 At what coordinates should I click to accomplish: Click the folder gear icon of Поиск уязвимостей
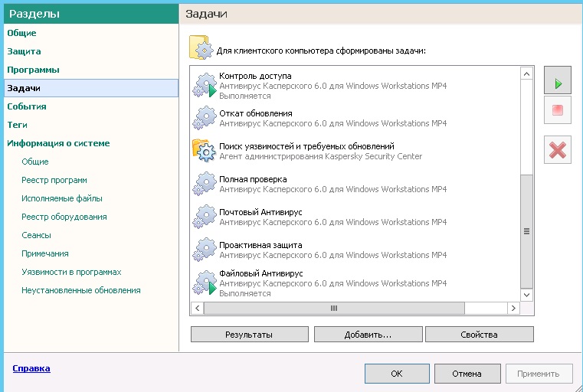point(204,151)
